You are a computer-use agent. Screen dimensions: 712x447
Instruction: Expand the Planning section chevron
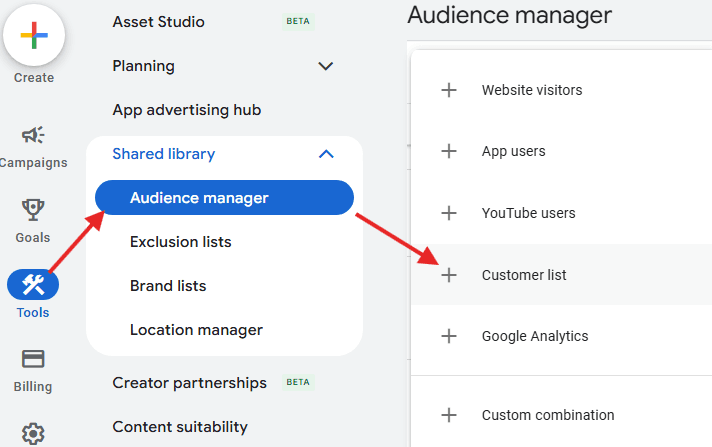coord(325,66)
